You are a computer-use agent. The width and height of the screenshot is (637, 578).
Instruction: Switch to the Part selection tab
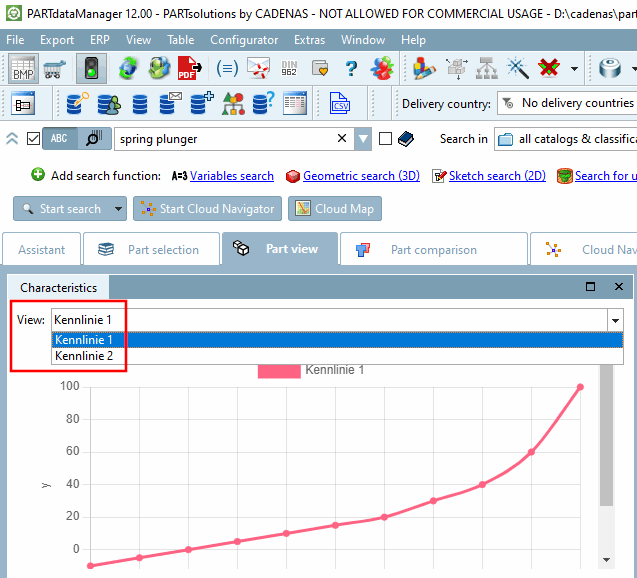(x=151, y=249)
